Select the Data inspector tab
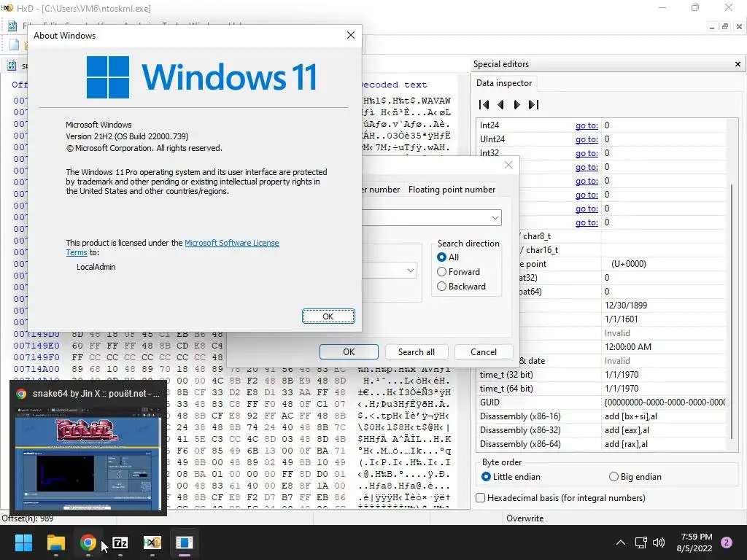The image size is (747, 560). (x=504, y=83)
